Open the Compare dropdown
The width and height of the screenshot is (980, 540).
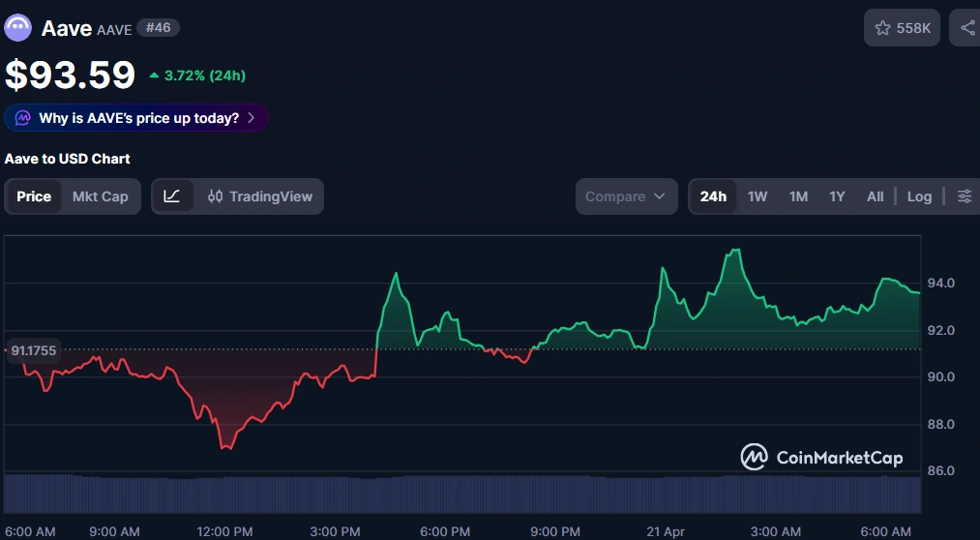pos(626,196)
